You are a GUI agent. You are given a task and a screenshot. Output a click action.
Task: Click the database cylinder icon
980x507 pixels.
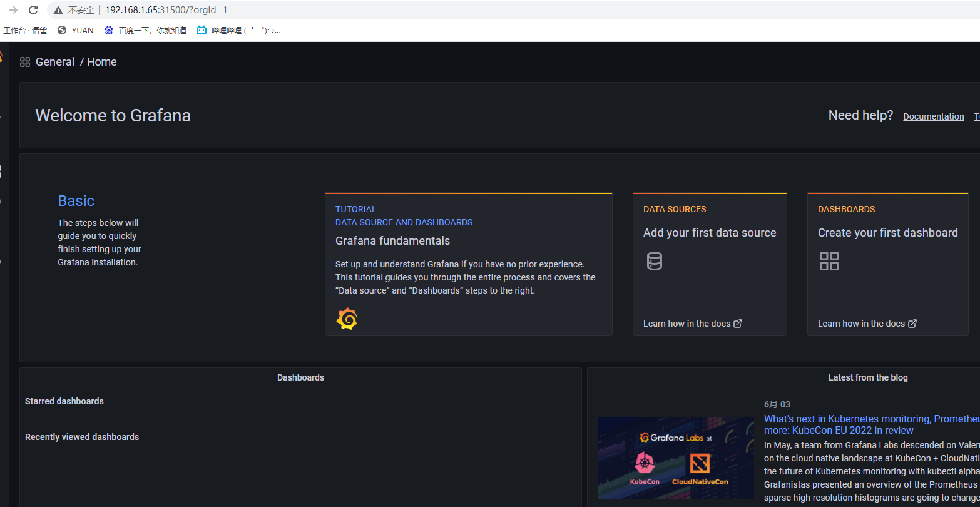coord(654,261)
